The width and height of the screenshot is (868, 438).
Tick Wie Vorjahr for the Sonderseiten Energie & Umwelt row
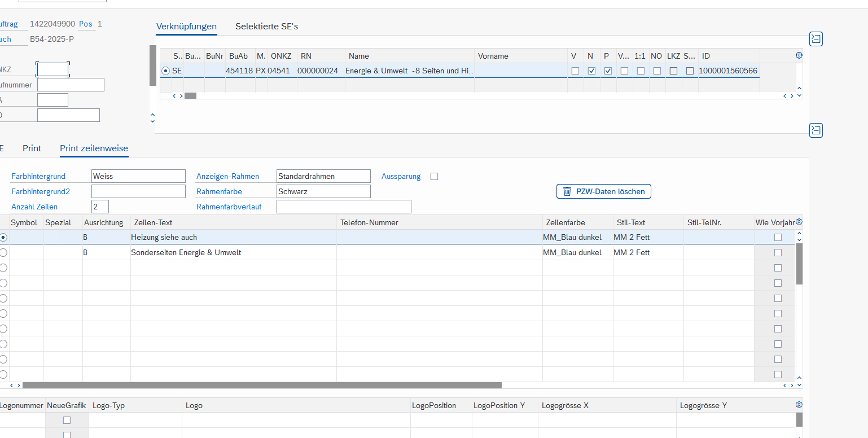[x=778, y=253]
